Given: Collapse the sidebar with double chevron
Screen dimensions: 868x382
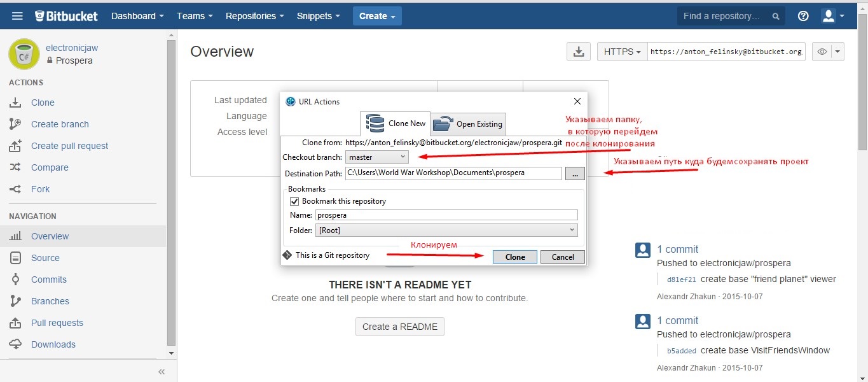Looking at the screenshot, I should point(162,372).
